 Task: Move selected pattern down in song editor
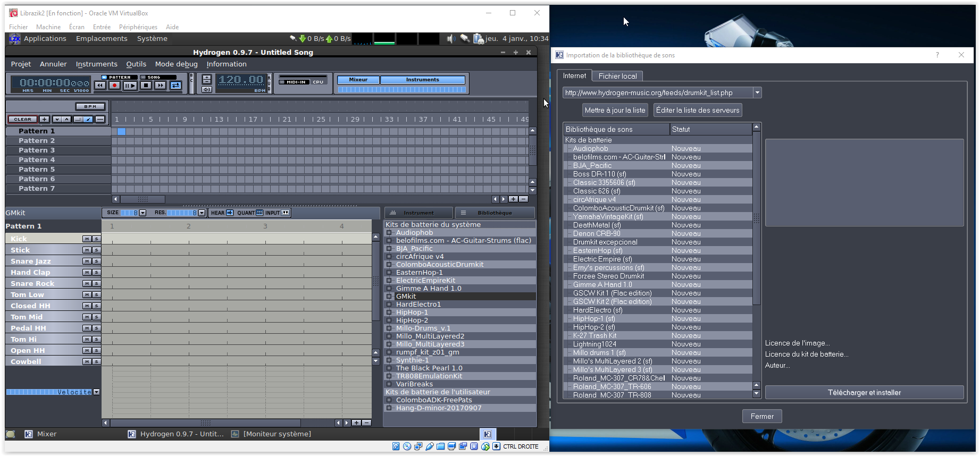(57, 119)
